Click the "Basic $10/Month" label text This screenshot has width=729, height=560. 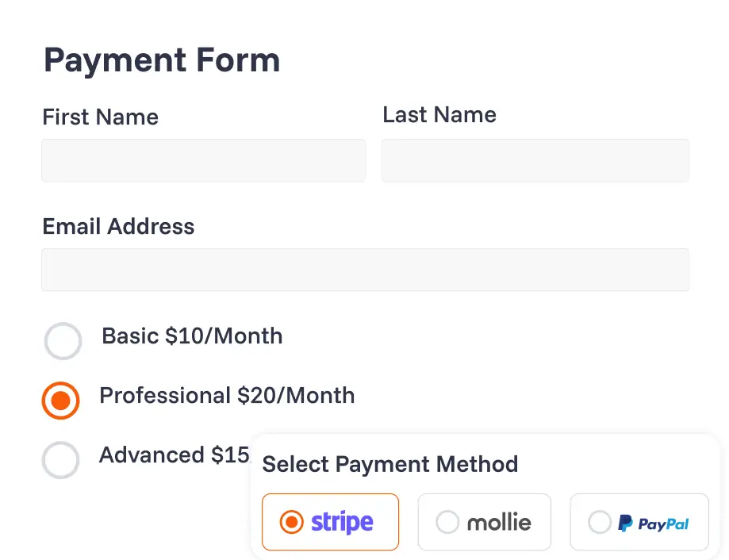pyautogui.click(x=192, y=336)
